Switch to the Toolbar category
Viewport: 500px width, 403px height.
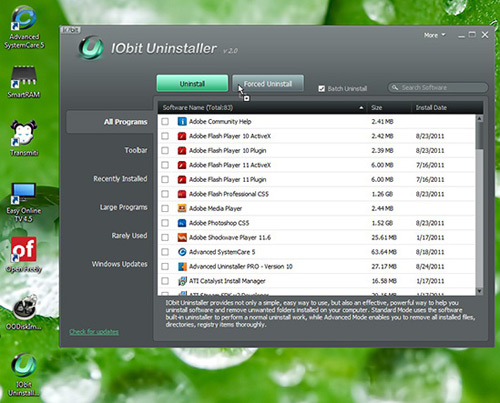(x=136, y=150)
